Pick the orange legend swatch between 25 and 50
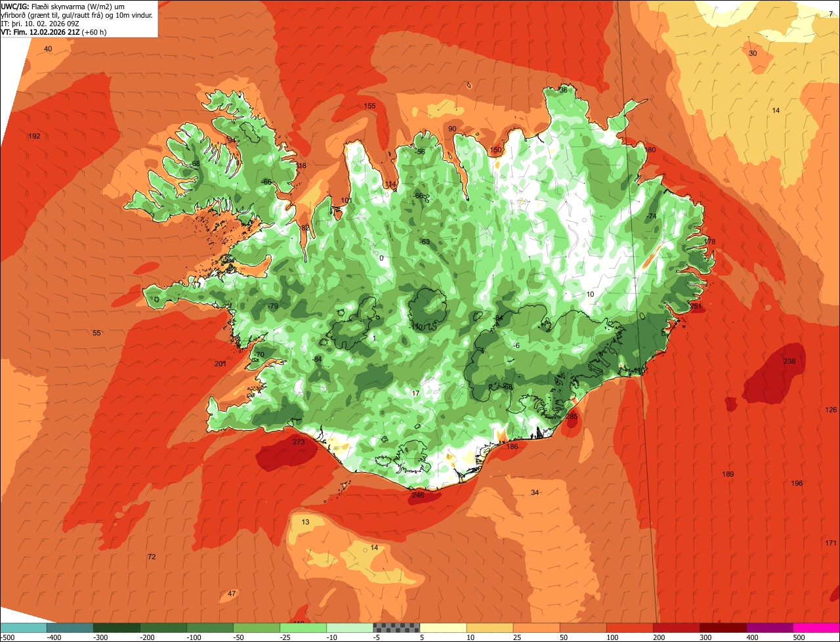 (536, 627)
